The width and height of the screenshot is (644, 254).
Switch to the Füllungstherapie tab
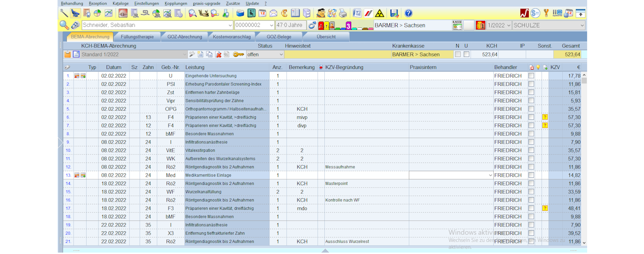click(137, 37)
